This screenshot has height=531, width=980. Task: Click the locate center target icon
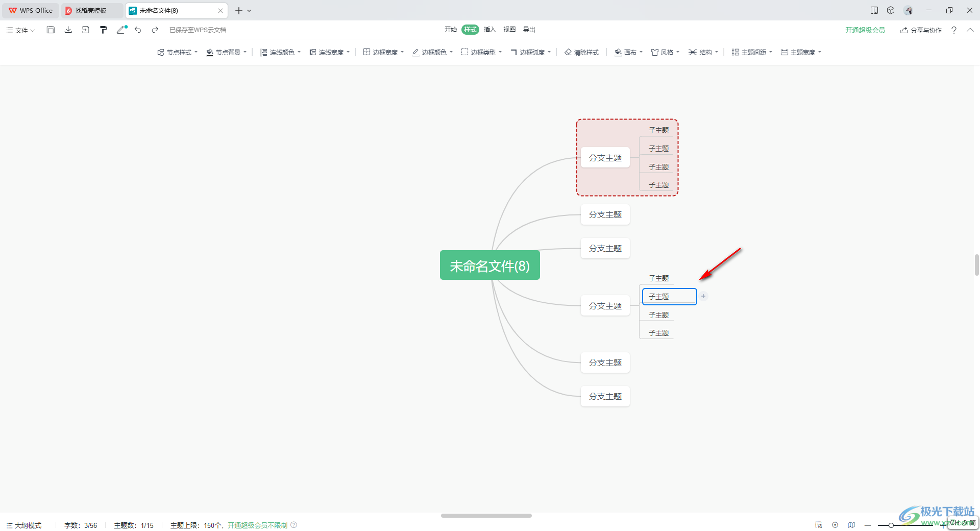[x=835, y=525]
